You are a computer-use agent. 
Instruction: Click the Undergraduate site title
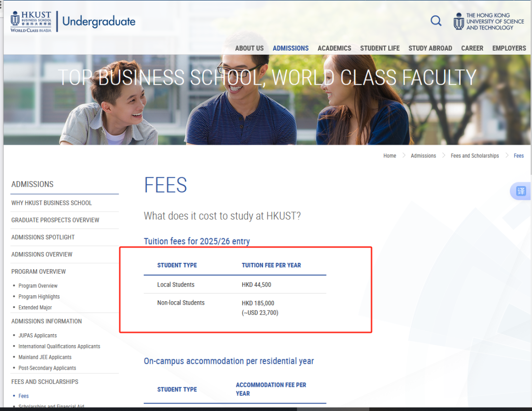[99, 21]
